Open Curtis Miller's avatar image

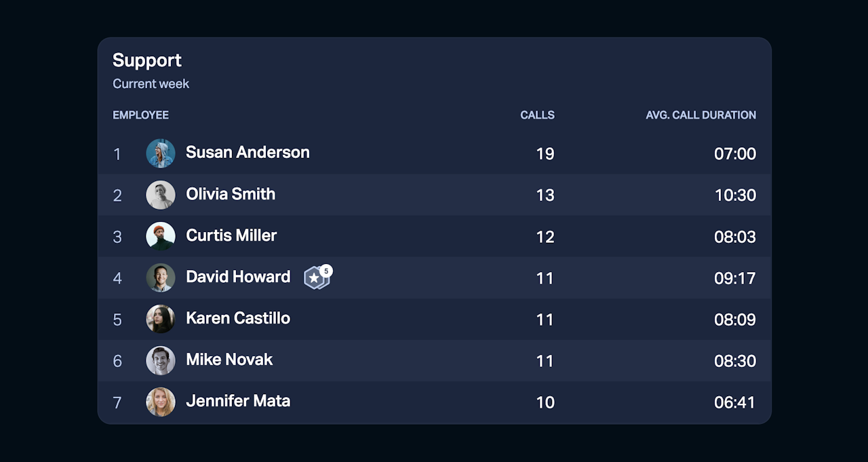coord(161,236)
